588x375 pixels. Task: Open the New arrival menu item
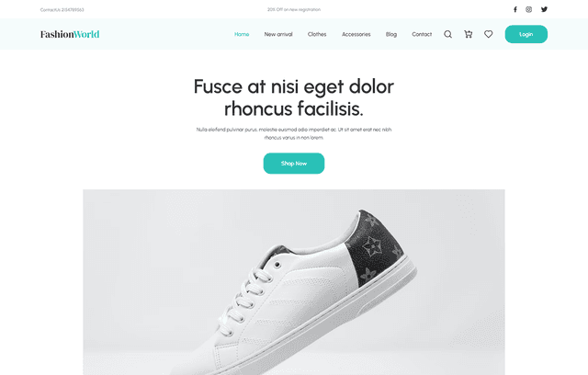tap(278, 34)
